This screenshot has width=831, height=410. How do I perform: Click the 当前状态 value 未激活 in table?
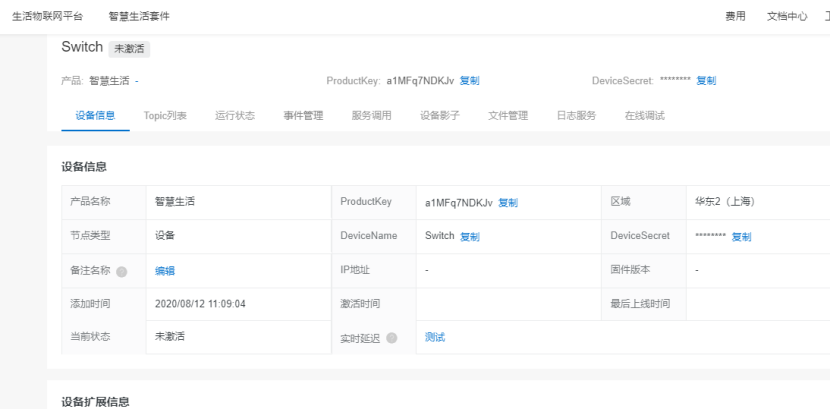170,336
